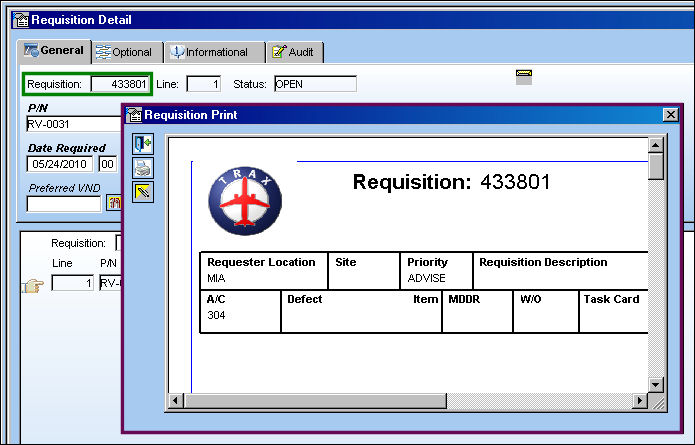Click the ADVISE priority value

coord(426,278)
